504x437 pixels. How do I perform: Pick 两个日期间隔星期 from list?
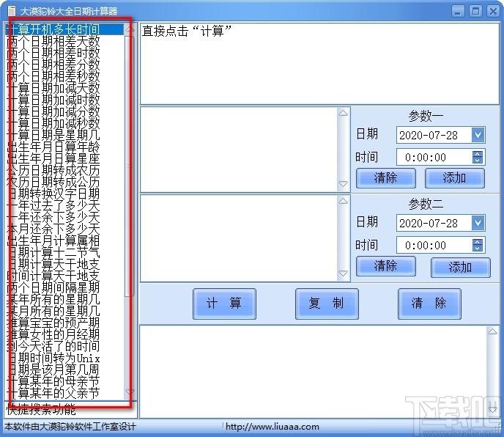point(64,287)
